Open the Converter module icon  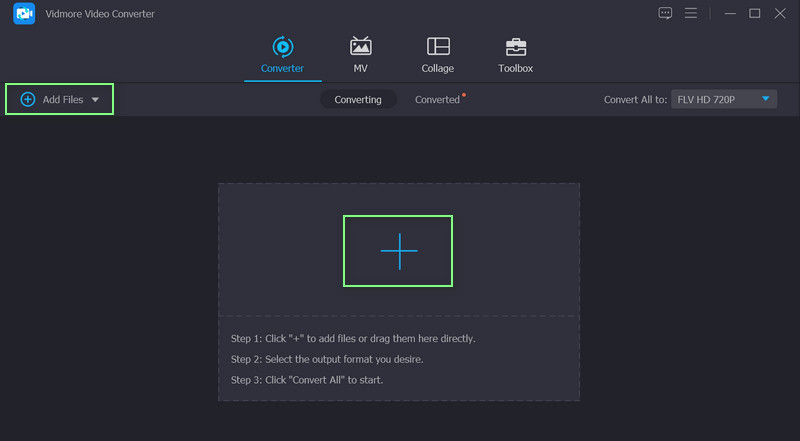tap(282, 47)
